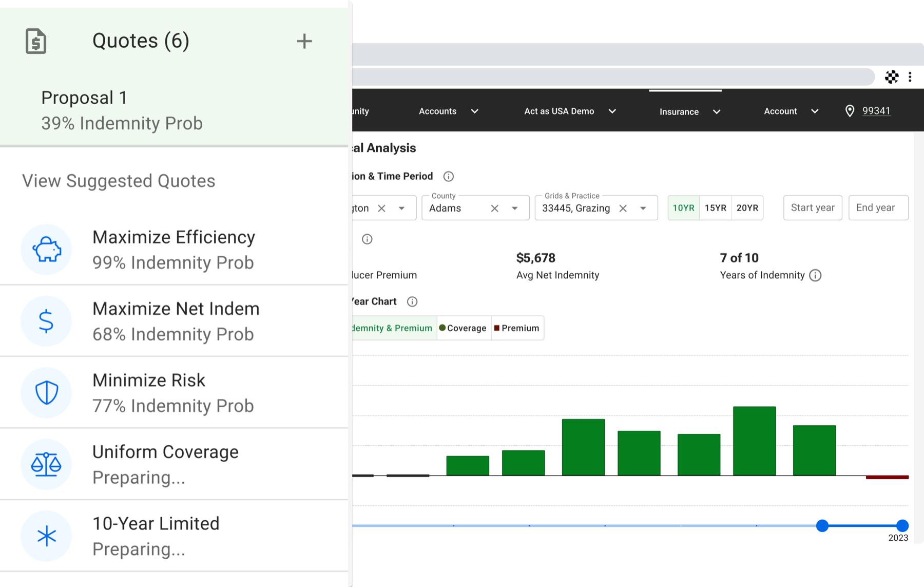
Task: Open the Account menu
Action: tap(791, 111)
